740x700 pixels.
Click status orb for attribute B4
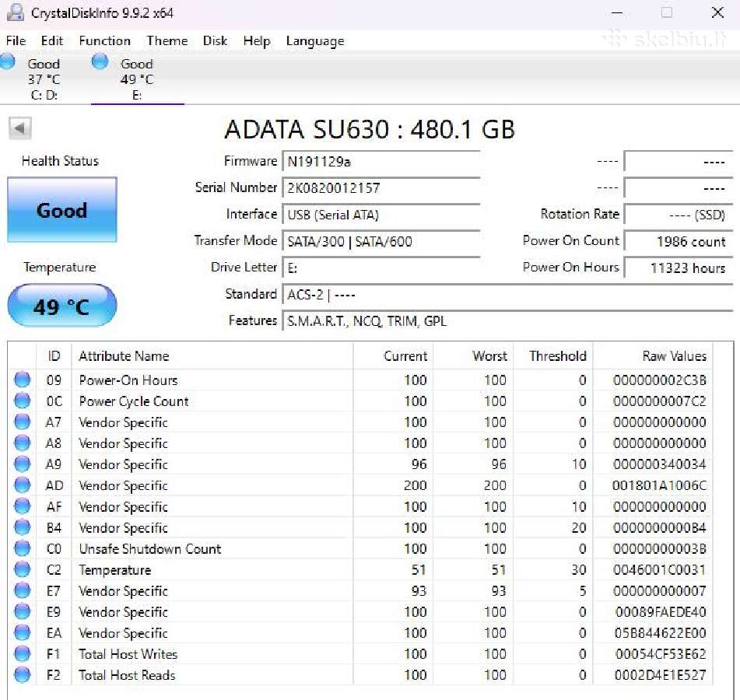(x=23, y=527)
